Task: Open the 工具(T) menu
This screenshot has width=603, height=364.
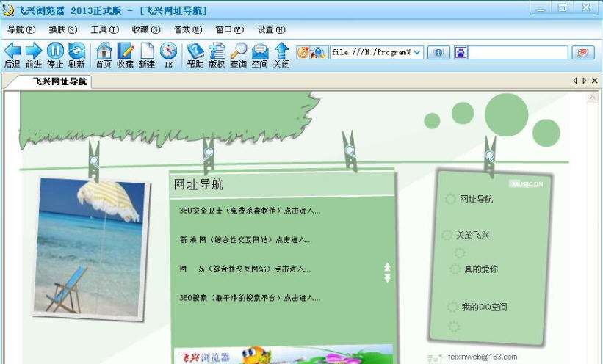Action: 104,29
